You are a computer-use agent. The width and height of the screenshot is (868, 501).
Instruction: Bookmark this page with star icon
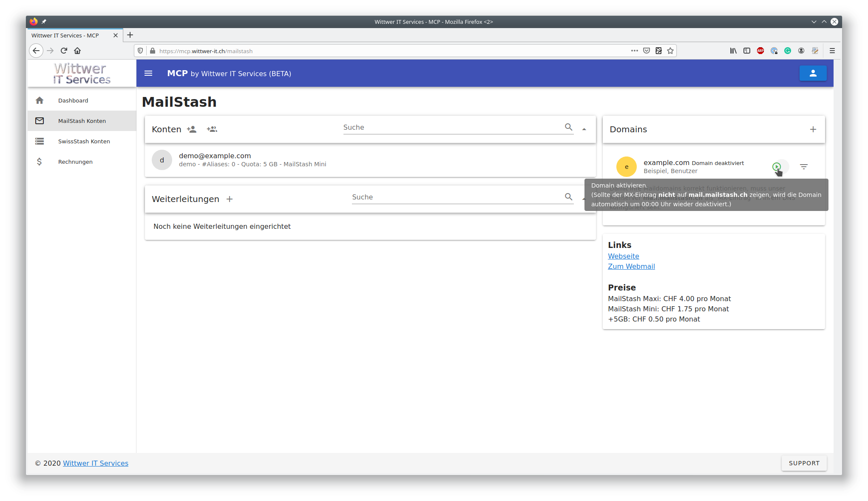[670, 51]
